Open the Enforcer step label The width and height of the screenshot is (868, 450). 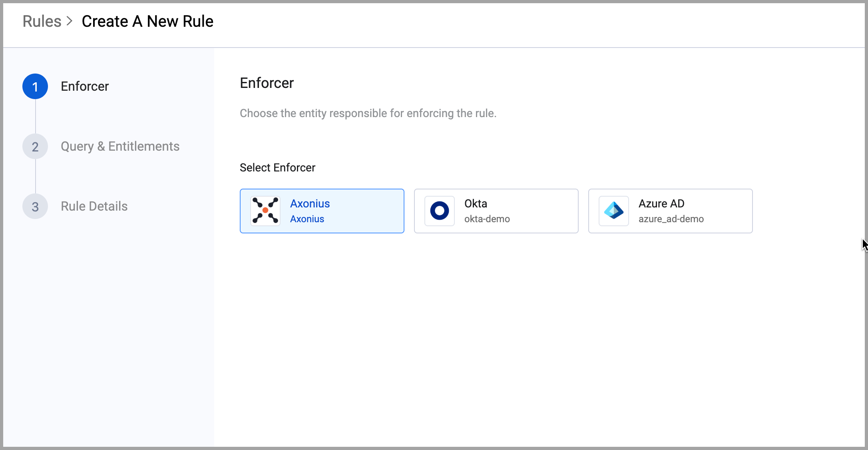[85, 86]
